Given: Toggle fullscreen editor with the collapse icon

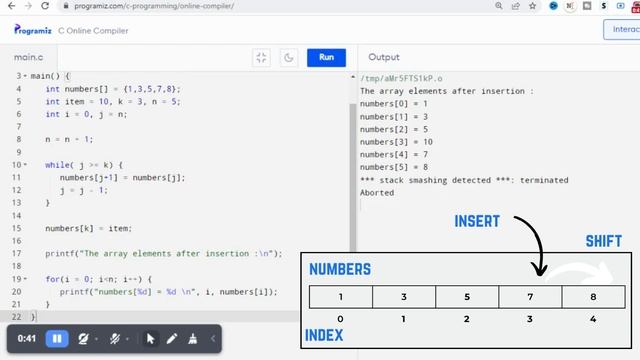Looking at the screenshot, I should (x=261, y=58).
